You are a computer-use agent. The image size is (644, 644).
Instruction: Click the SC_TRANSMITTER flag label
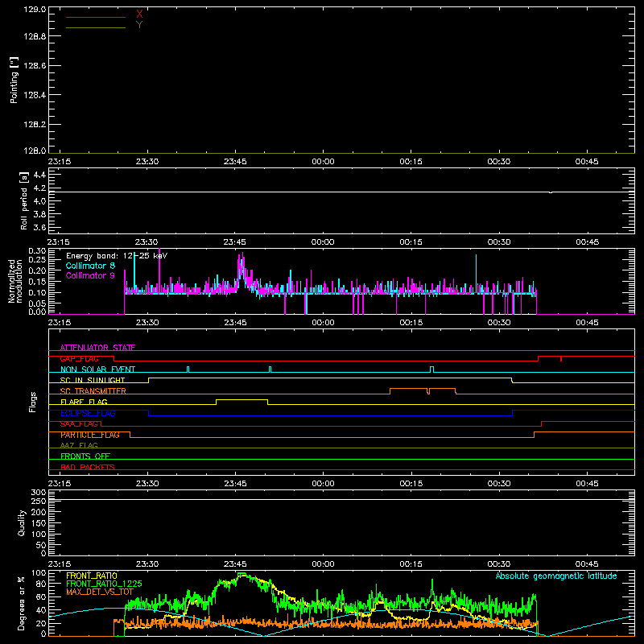[x=93, y=391]
